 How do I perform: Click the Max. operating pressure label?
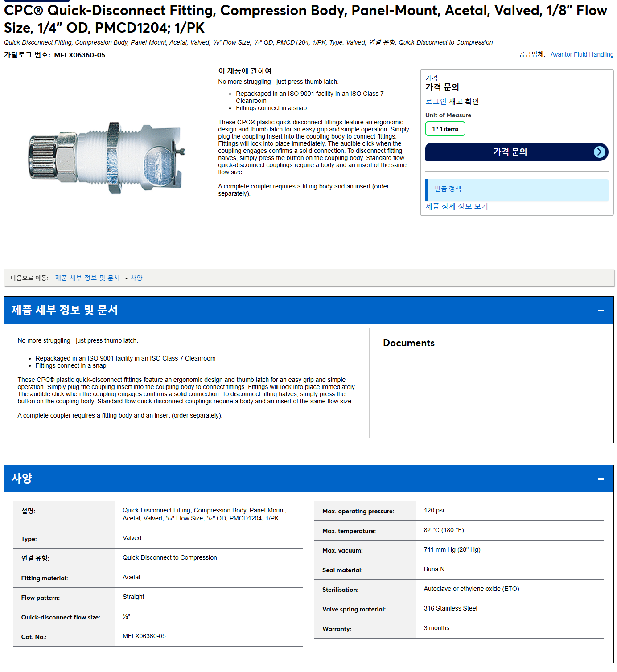coord(358,512)
